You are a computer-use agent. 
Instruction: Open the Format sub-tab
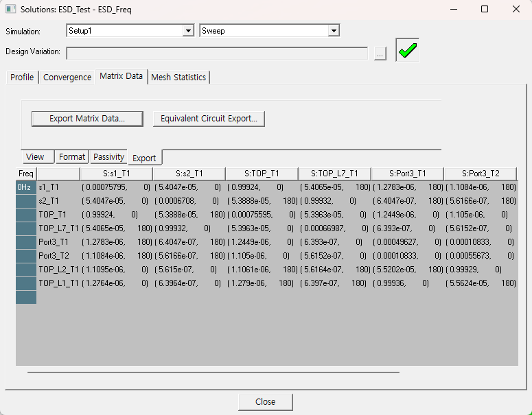(72, 157)
